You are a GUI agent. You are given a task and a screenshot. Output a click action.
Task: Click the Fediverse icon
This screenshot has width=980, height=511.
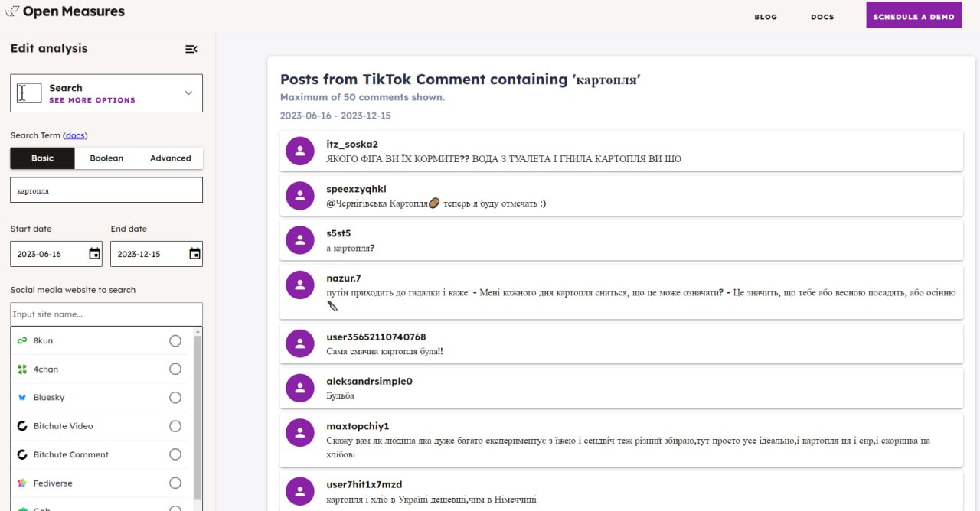coord(22,483)
